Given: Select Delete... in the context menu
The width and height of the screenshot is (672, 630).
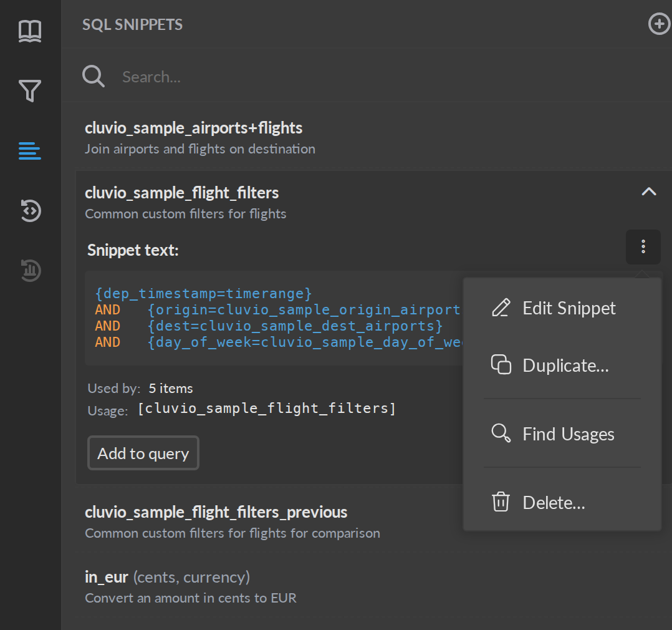Looking at the screenshot, I should point(562,502).
